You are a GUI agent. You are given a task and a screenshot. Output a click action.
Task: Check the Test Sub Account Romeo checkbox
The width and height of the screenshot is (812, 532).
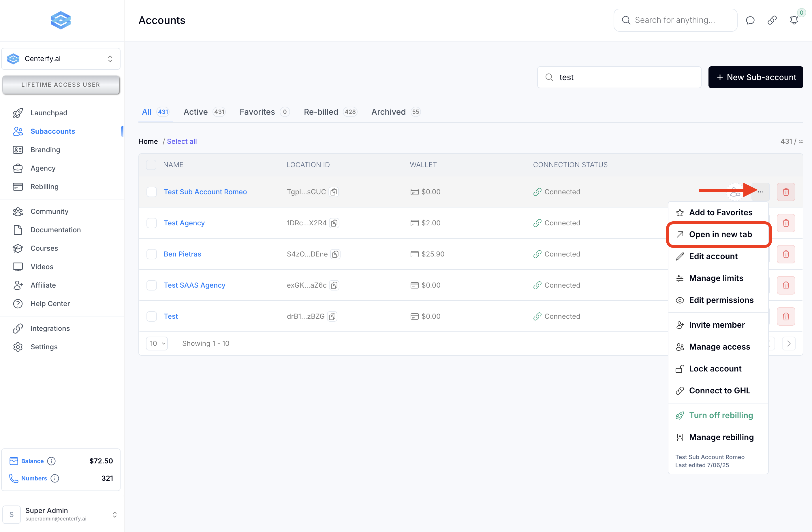[151, 192]
